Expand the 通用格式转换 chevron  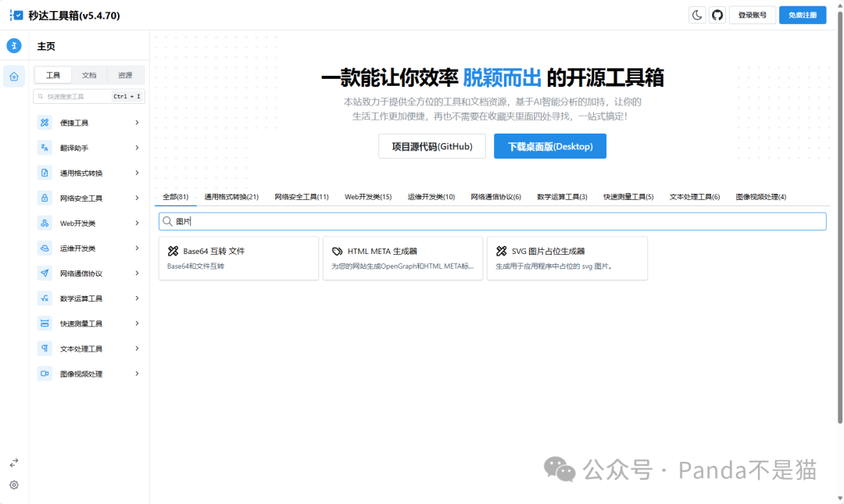point(138,173)
